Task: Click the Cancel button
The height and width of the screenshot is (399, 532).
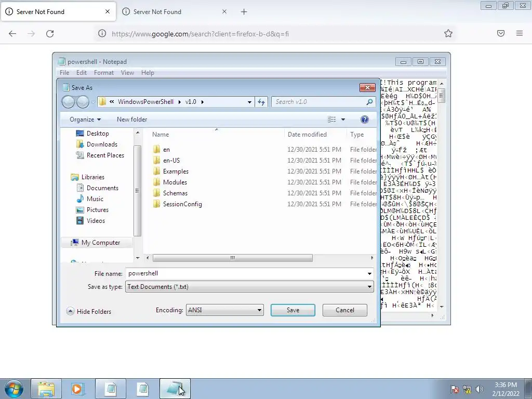Action: pos(345,310)
